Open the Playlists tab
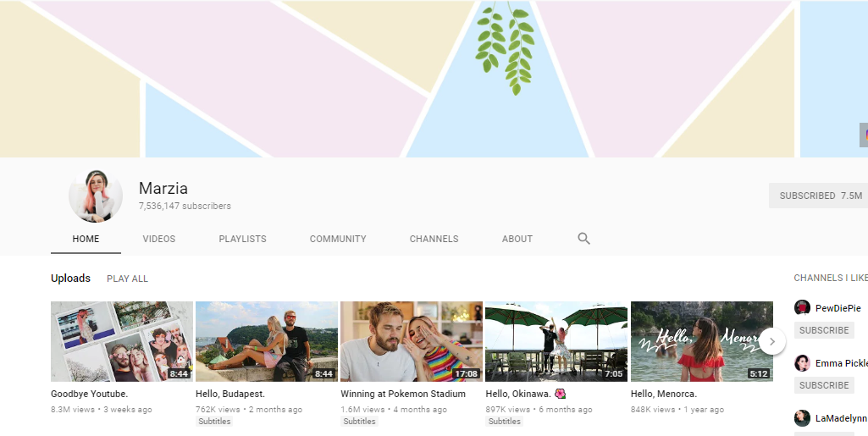Image resolution: width=868 pixels, height=436 pixels. click(x=242, y=239)
